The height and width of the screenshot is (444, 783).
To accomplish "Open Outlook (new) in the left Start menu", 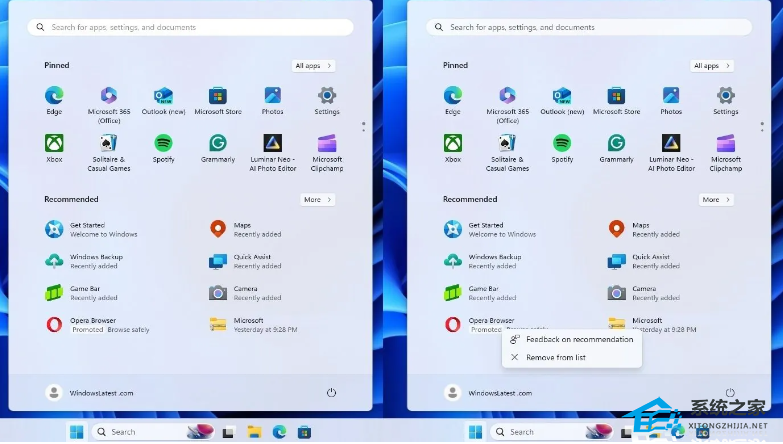I will pos(163,100).
